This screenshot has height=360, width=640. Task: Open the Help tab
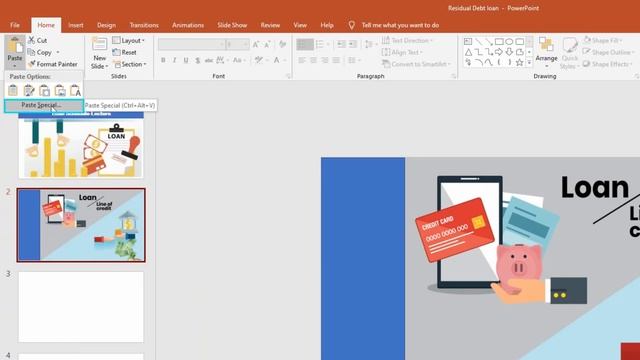pyautogui.click(x=327, y=25)
